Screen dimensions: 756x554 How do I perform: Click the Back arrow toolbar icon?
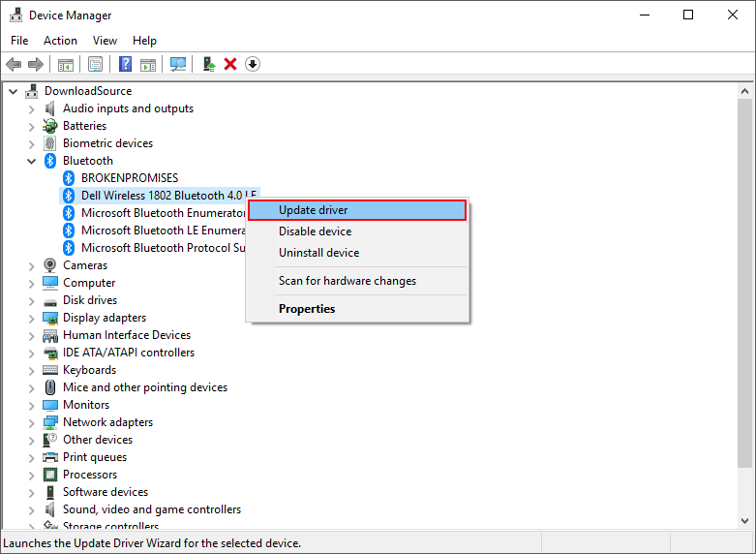(14, 64)
